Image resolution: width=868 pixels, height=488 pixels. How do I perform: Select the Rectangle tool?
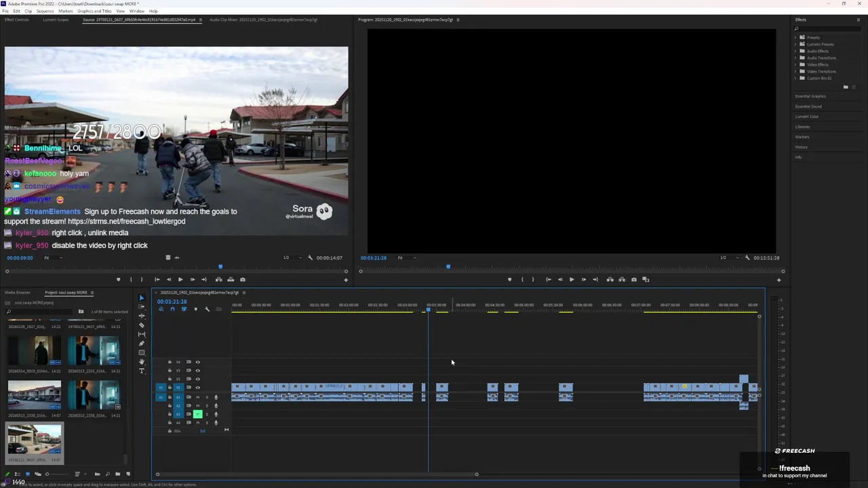pyautogui.click(x=142, y=352)
